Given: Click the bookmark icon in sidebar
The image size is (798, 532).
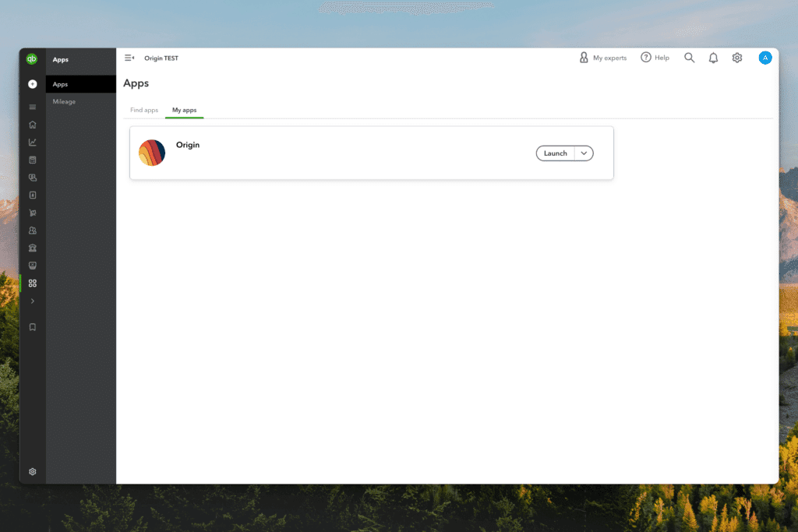Looking at the screenshot, I should 33,327.
